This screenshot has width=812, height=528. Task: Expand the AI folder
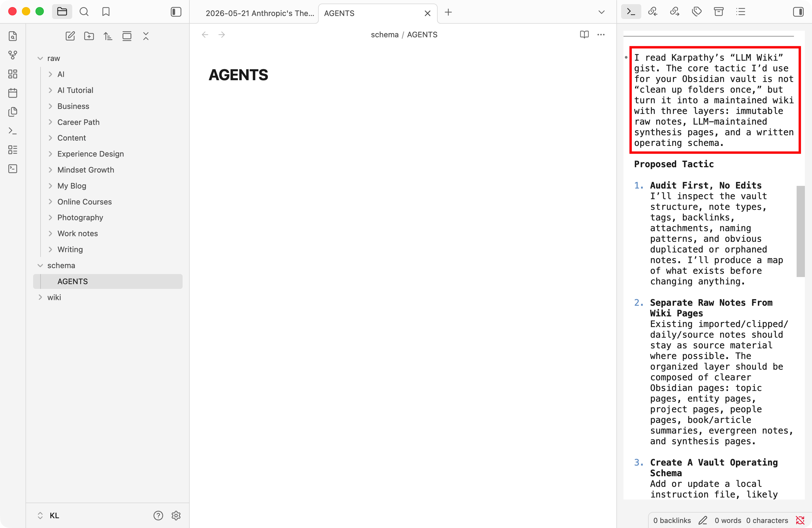(51, 74)
